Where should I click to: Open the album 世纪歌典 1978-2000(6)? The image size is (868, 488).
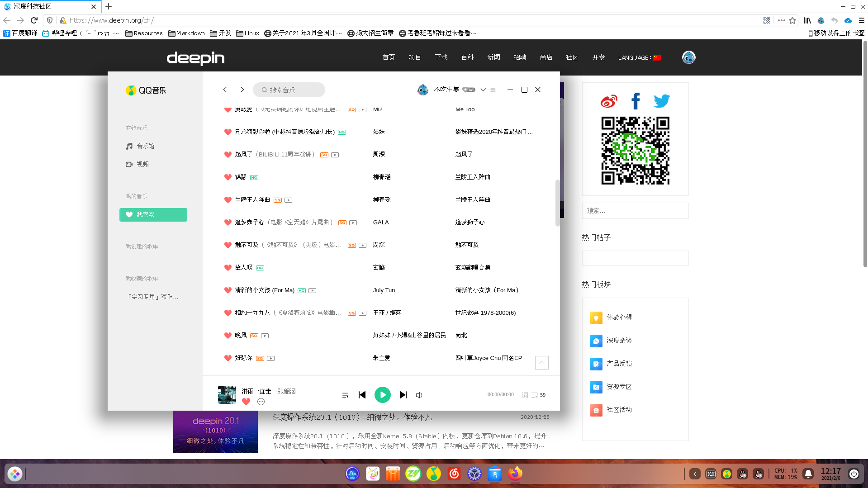pyautogui.click(x=485, y=313)
